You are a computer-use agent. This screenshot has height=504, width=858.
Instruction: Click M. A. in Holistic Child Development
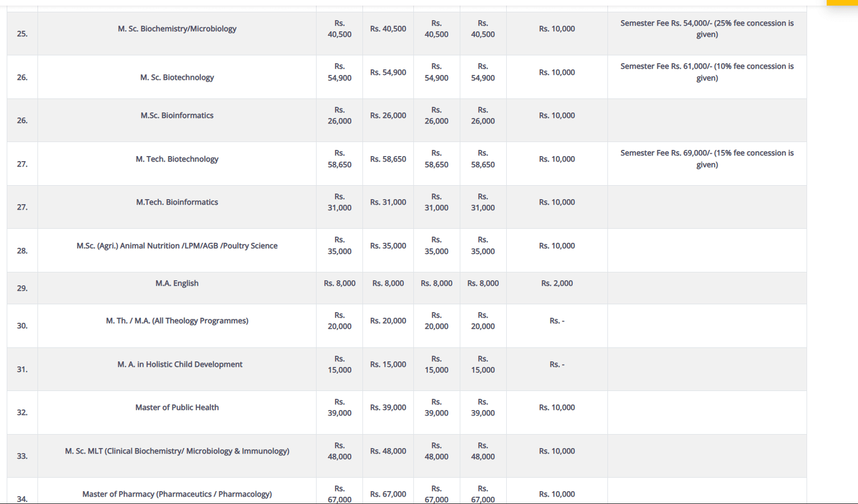click(x=180, y=365)
